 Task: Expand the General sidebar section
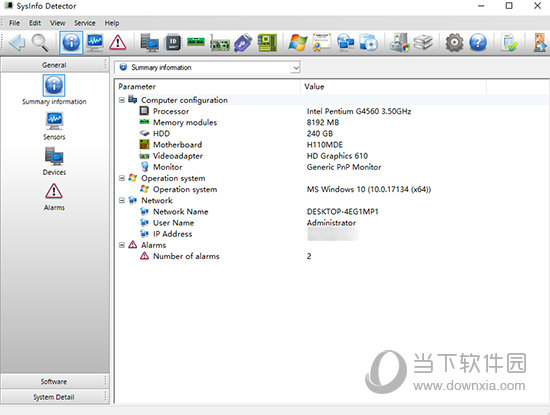pyautogui.click(x=54, y=65)
